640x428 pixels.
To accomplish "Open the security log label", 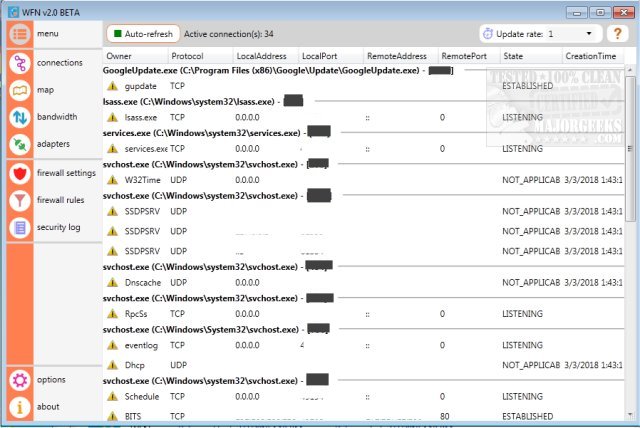I will 58,227.
